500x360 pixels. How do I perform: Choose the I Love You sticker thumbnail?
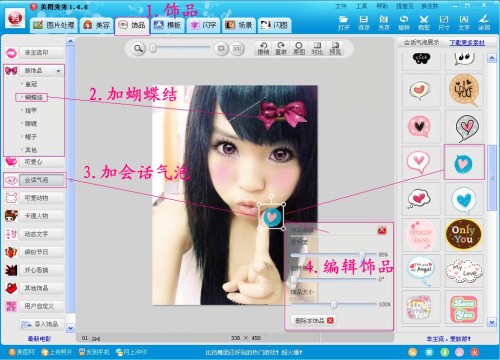(420, 306)
